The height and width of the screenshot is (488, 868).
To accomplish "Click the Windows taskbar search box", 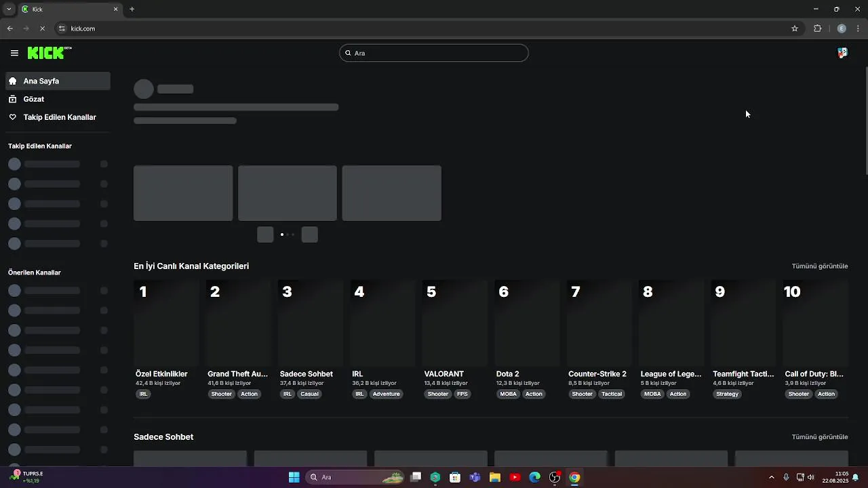I will [356, 477].
